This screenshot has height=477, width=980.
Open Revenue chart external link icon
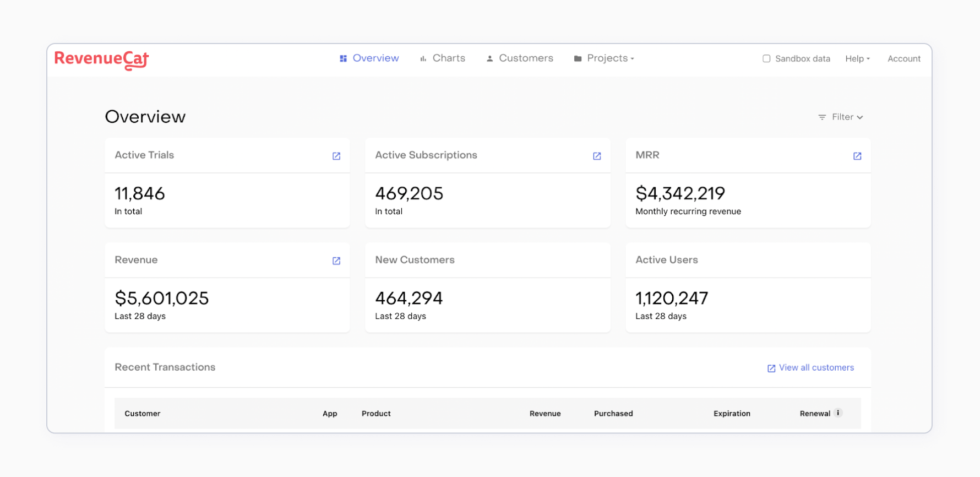point(336,261)
